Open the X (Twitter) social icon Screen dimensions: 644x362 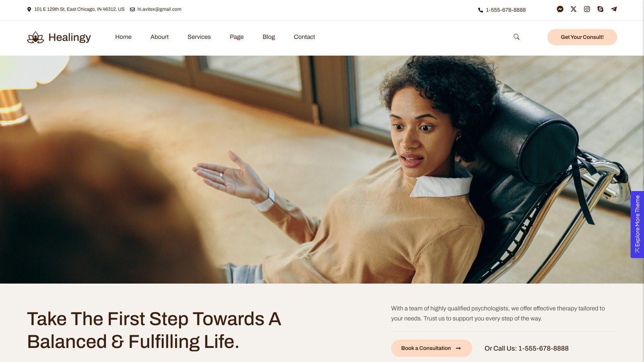(574, 9)
